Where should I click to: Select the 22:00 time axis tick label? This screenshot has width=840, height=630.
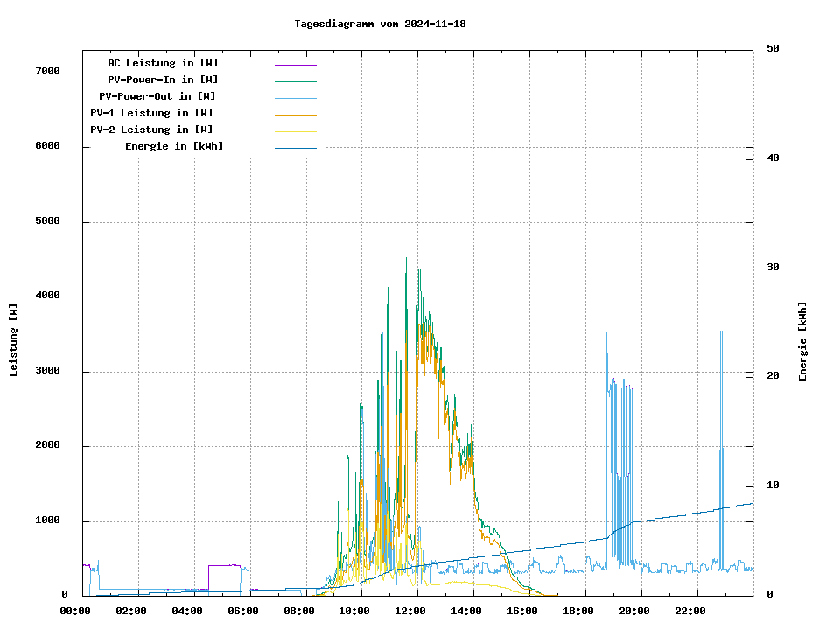click(690, 611)
